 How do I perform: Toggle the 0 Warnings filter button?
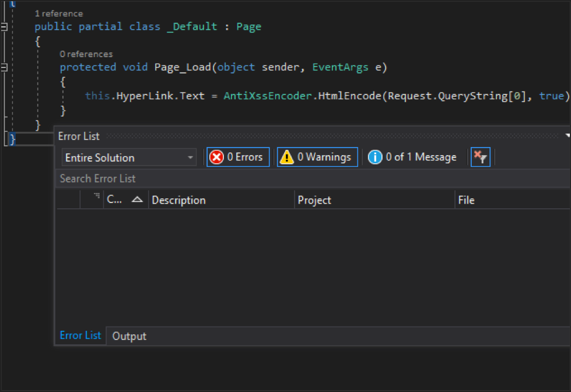[317, 157]
